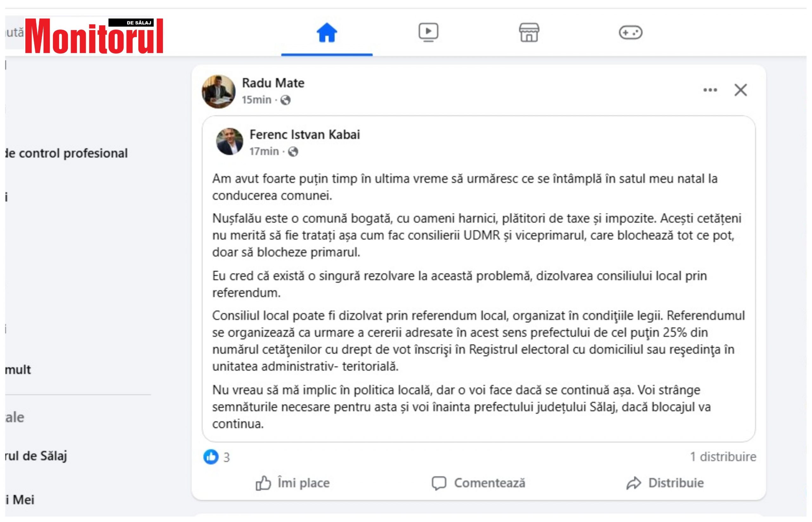
Task: Click Radu Mate's profile picture
Action: (219, 92)
